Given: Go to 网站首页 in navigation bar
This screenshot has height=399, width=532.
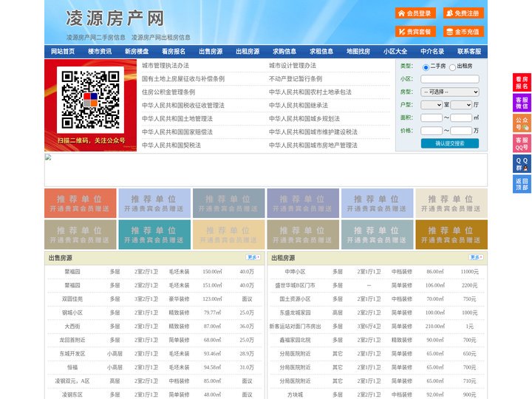Looking at the screenshot, I should pyautogui.click(x=63, y=52).
